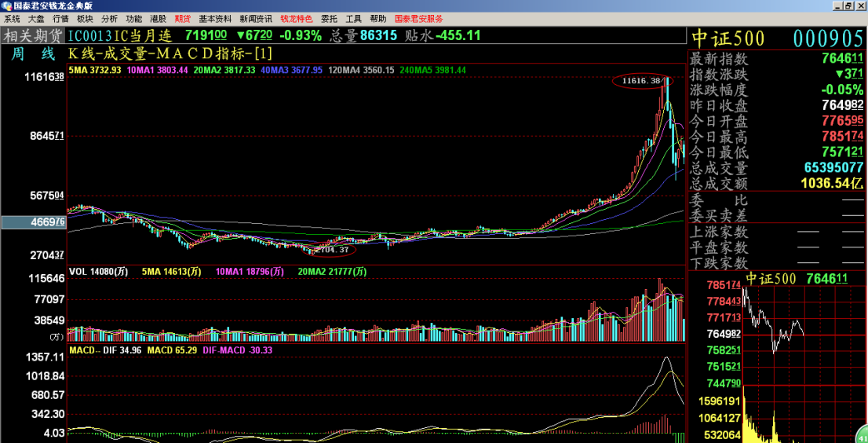Click the 240MA5 3981.44 indicator label

point(432,71)
